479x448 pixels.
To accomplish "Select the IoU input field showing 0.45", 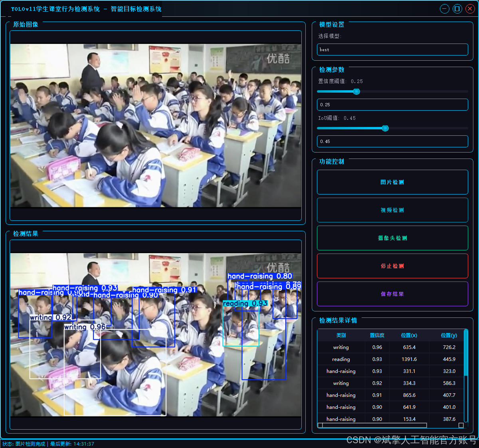I will [x=392, y=141].
